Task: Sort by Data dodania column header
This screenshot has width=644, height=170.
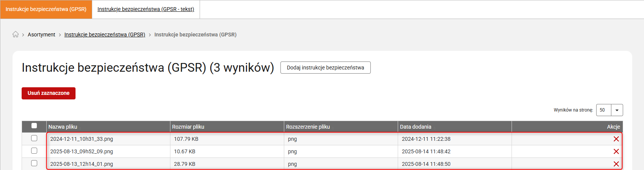Action: (x=416, y=127)
